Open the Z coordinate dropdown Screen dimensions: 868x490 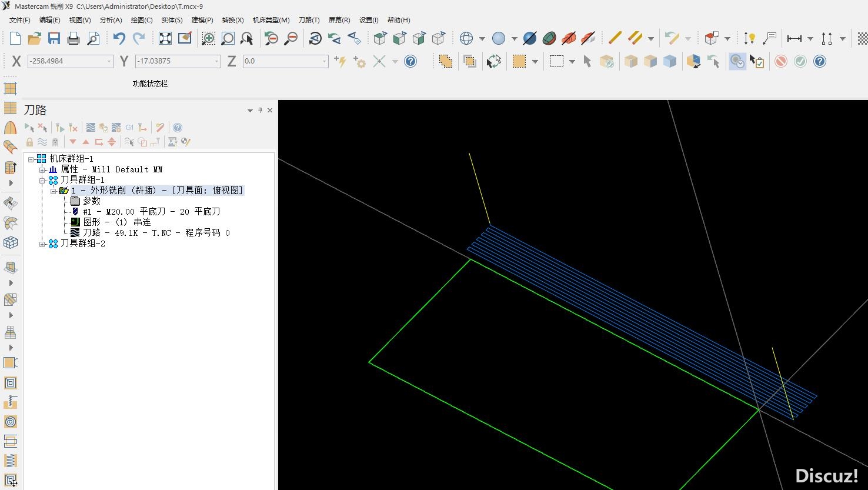click(324, 61)
